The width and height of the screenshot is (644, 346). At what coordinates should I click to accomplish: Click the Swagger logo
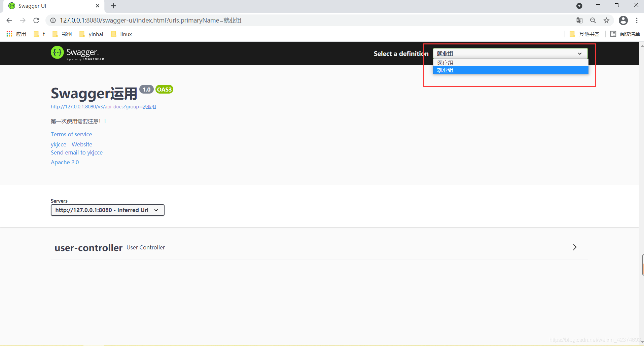tap(77, 53)
